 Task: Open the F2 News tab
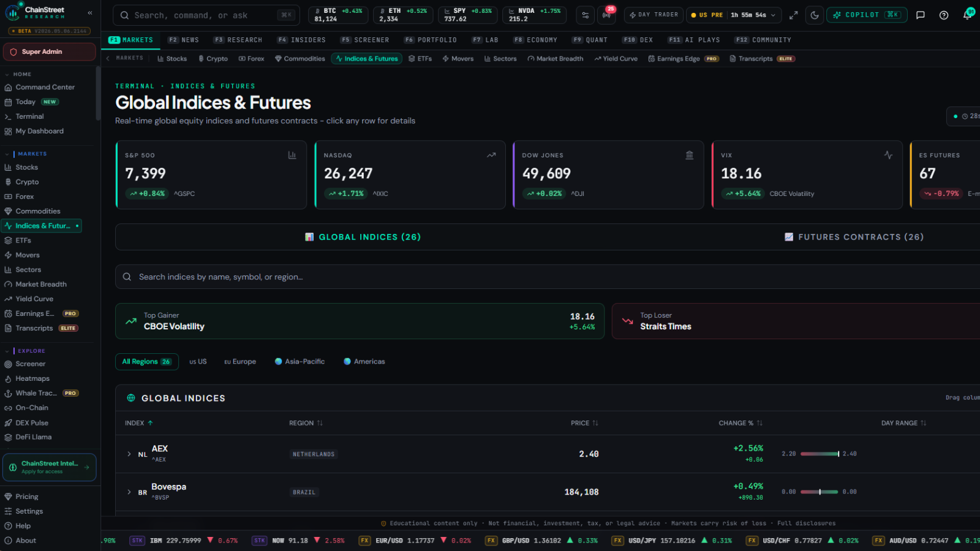184,40
